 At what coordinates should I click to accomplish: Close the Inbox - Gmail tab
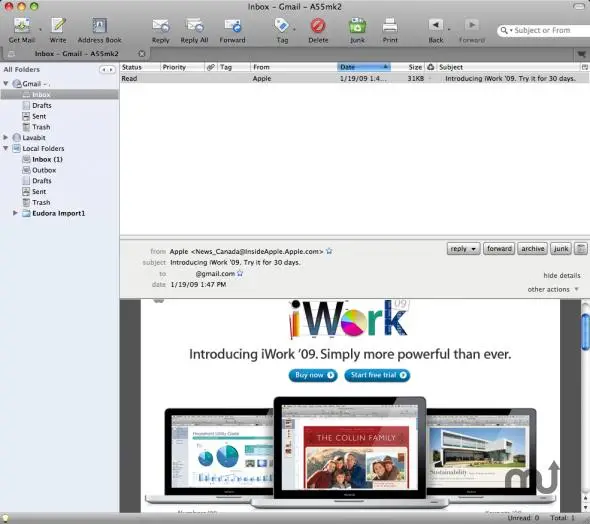click(x=142, y=54)
